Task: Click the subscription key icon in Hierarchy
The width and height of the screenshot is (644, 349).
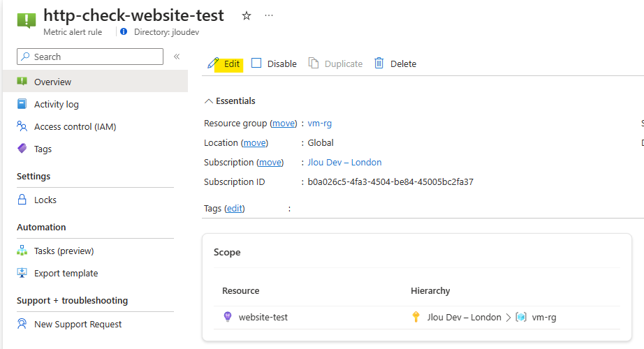Action: (x=416, y=317)
